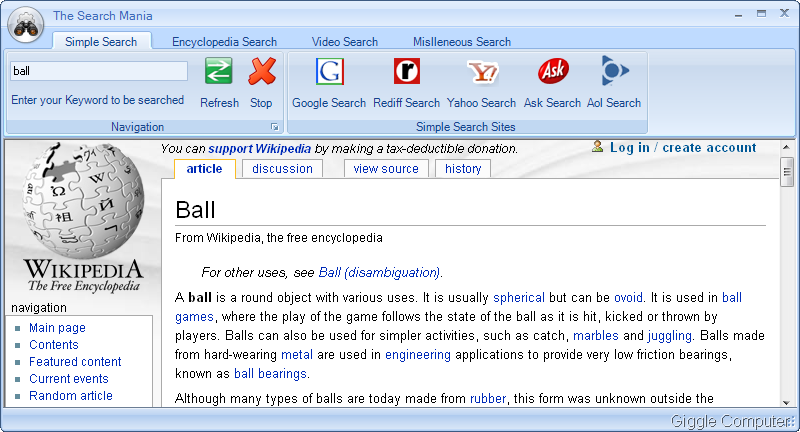Open the metal link
Screen dimensions: 800x432
(296, 354)
